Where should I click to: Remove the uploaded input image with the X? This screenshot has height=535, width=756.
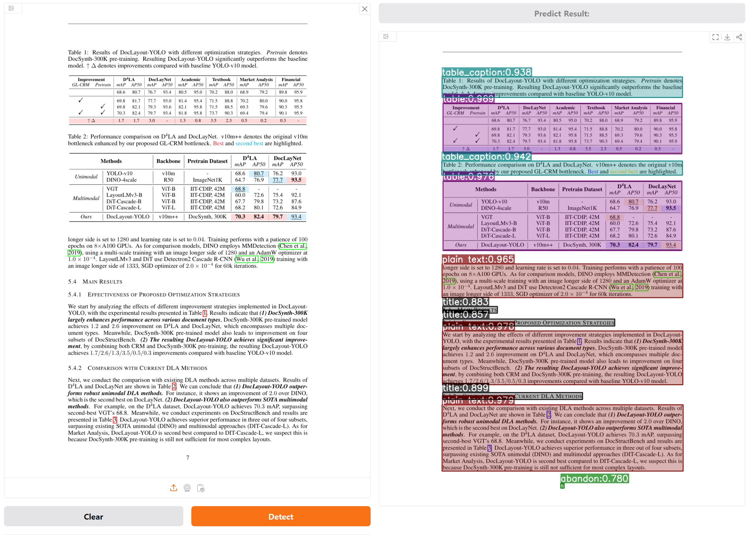click(x=365, y=9)
